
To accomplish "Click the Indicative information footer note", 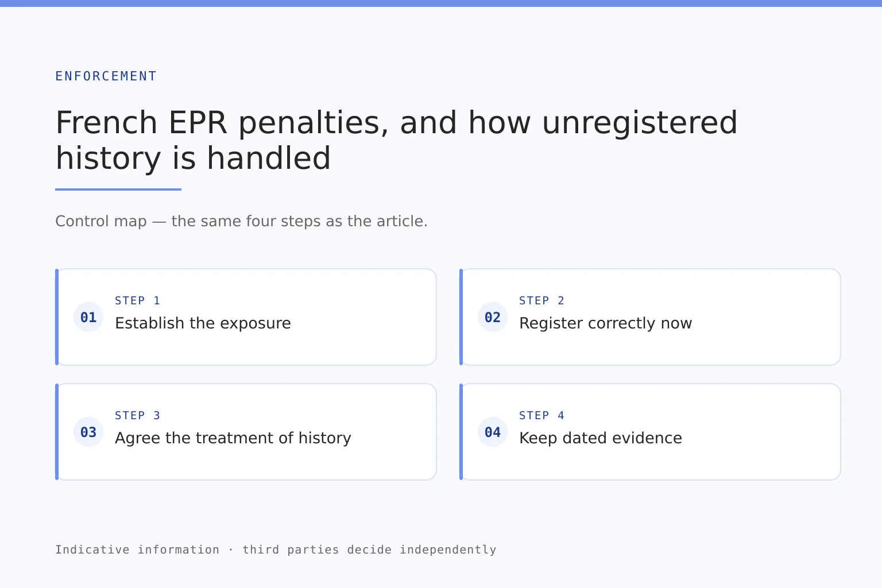I will tap(276, 550).
